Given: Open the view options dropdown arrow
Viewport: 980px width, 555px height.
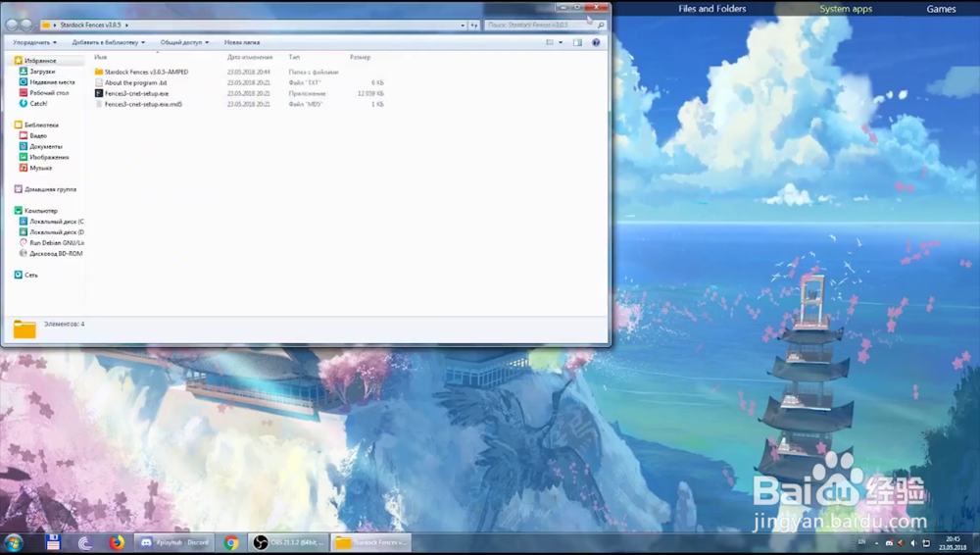Looking at the screenshot, I should 561,42.
